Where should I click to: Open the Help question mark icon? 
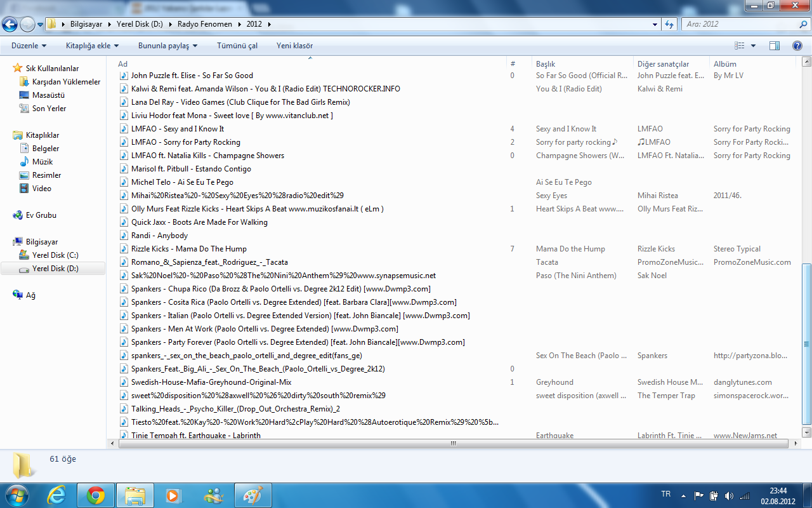tap(797, 46)
